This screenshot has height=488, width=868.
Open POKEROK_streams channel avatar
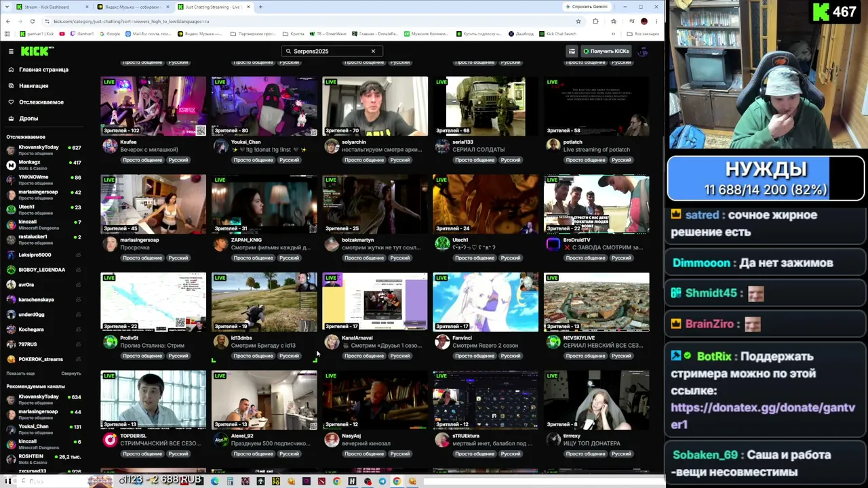[x=11, y=359]
